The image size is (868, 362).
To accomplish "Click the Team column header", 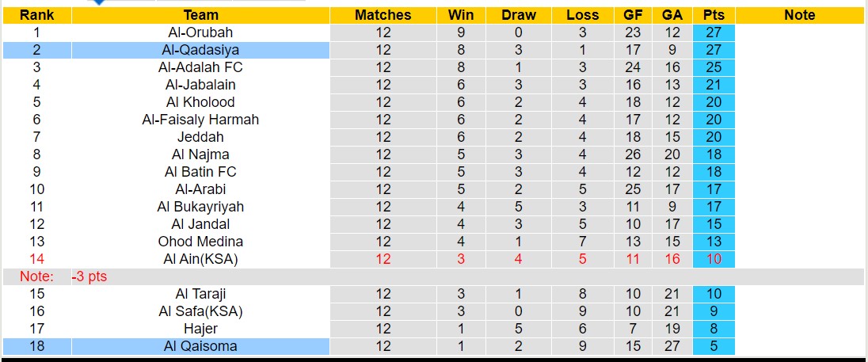I will (200, 15).
